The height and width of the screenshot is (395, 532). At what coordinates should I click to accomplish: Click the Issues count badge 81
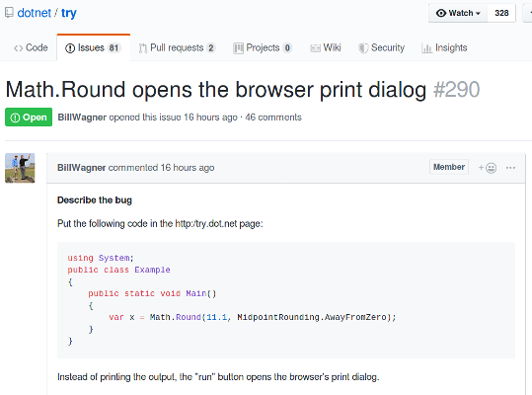[114, 47]
